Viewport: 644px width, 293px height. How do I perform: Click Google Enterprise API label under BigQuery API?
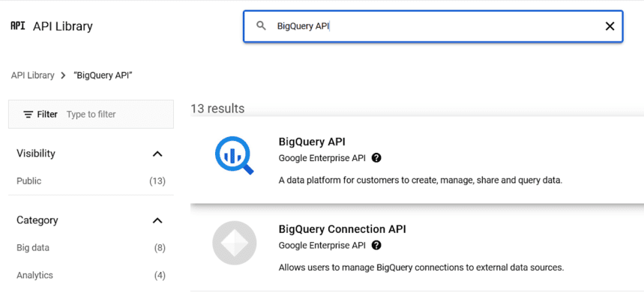coord(322,158)
